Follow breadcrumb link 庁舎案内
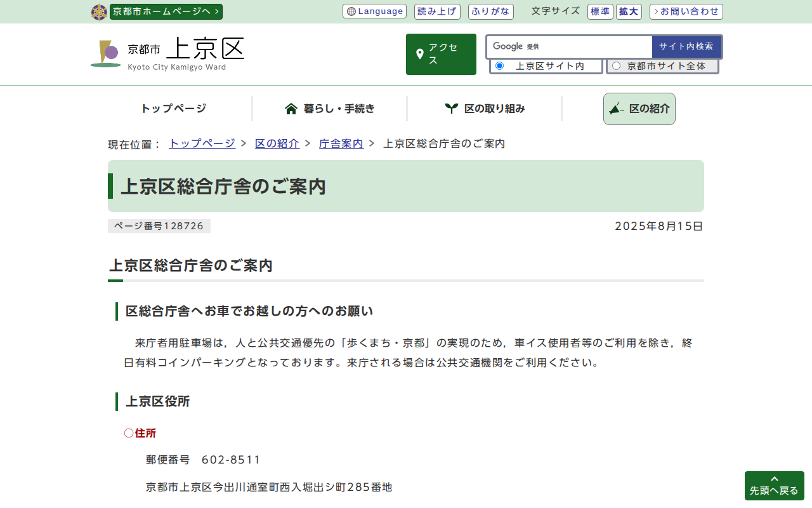812x508 pixels. pyautogui.click(x=341, y=144)
